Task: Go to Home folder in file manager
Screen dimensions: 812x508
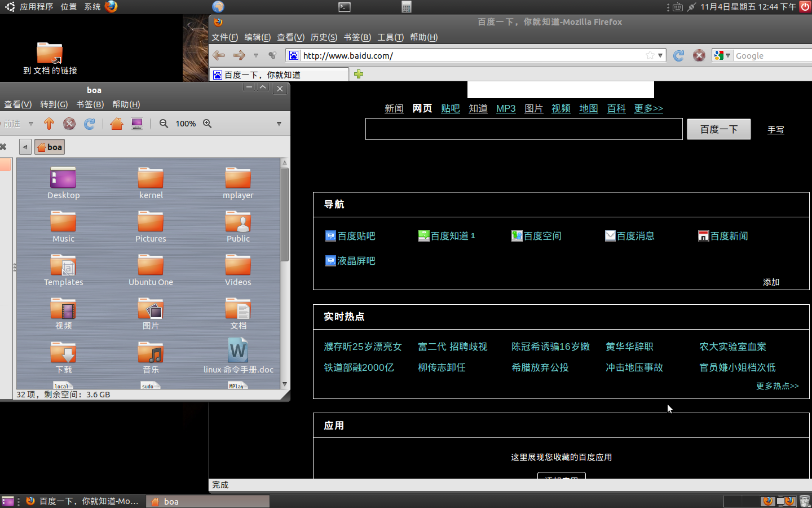Action: coord(117,124)
